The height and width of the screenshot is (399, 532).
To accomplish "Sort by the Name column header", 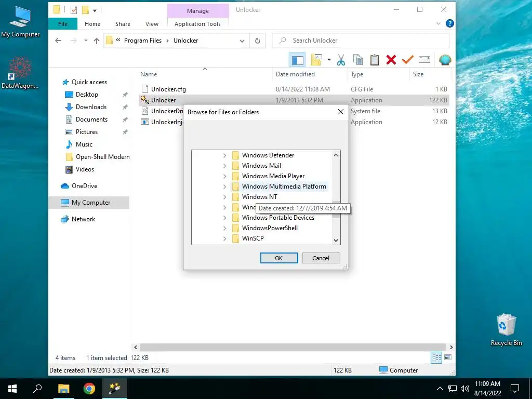I will click(x=205, y=74).
